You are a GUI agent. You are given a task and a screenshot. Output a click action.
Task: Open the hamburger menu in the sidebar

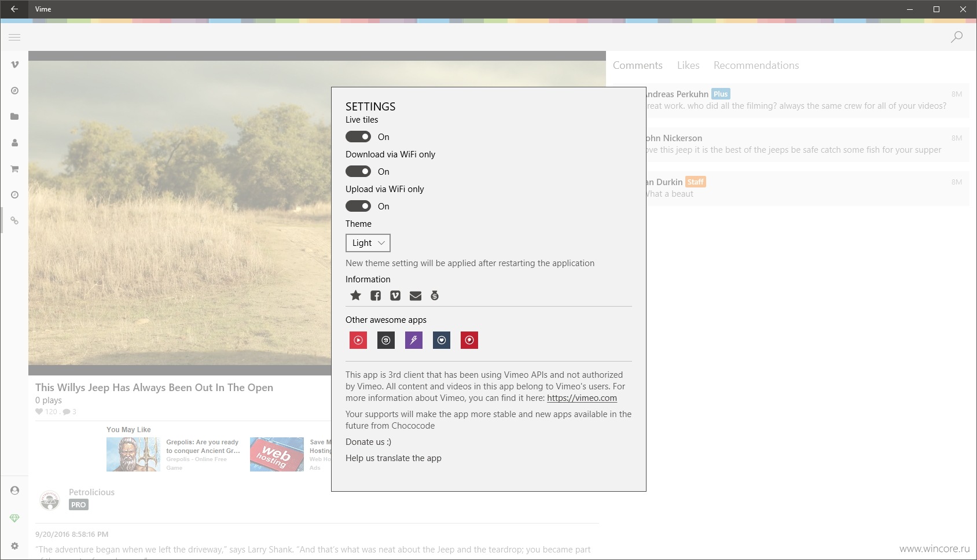14,38
